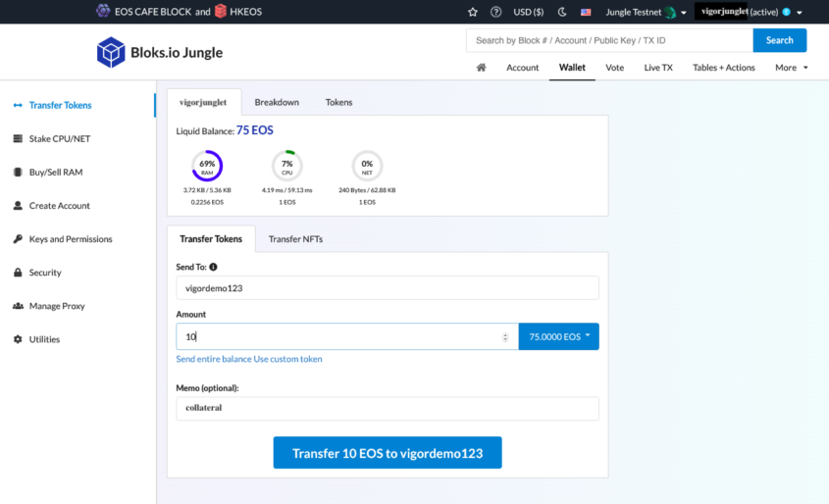This screenshot has height=504, width=829.
Task: Select the vigorjunglet tab
Action: tap(203, 102)
